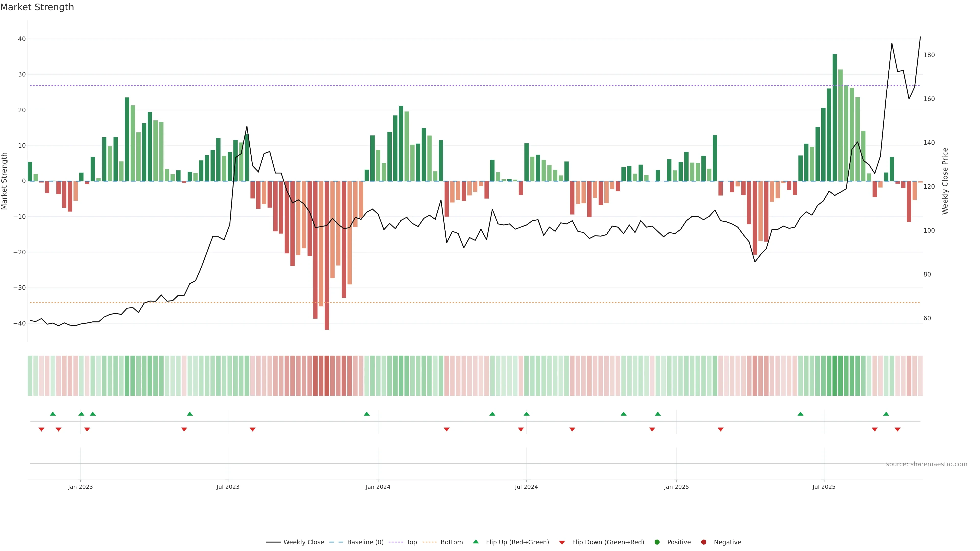Click the Jul 2025 x-axis label
The image size is (980, 551).
tap(824, 487)
